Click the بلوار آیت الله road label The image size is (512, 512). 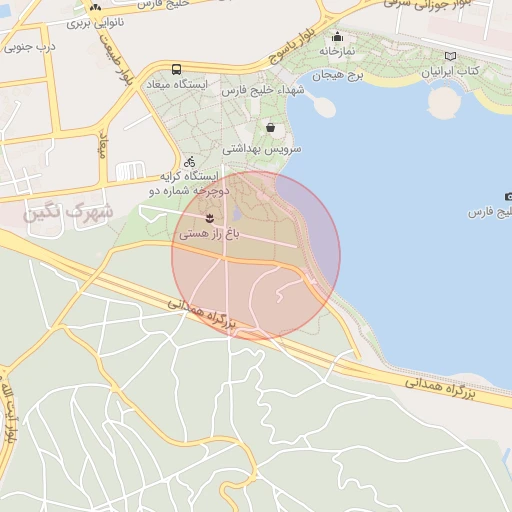pyautogui.click(x=8, y=412)
